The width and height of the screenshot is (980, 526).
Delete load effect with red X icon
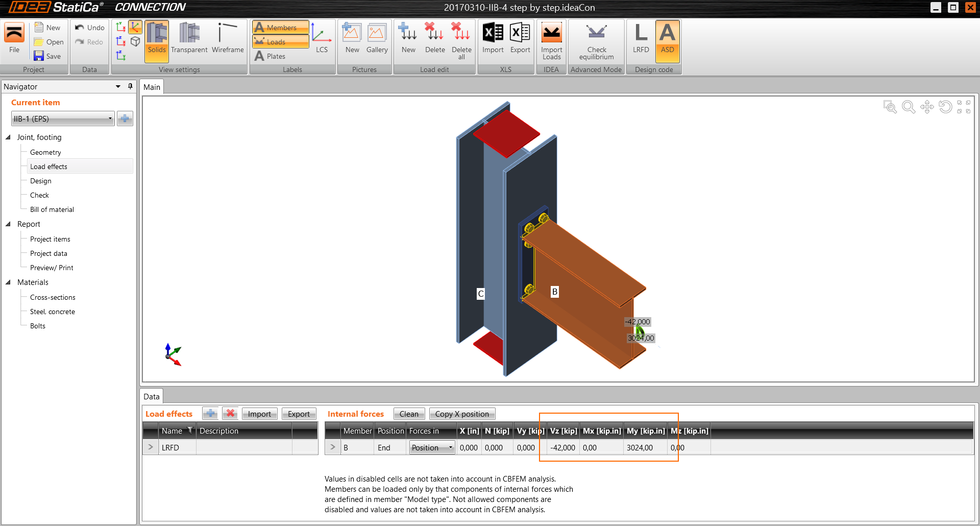tap(231, 414)
